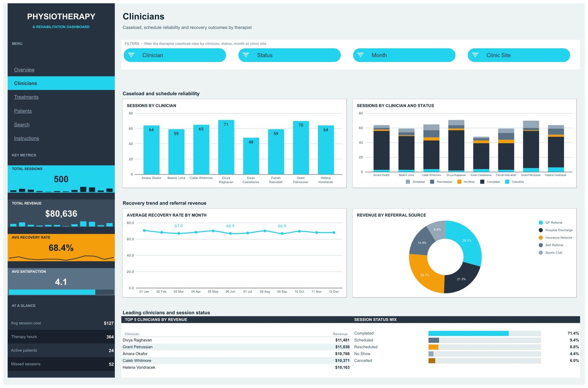Click the 14.9% donut slice
The width and height of the screenshot is (588, 388).
[x=422, y=242]
